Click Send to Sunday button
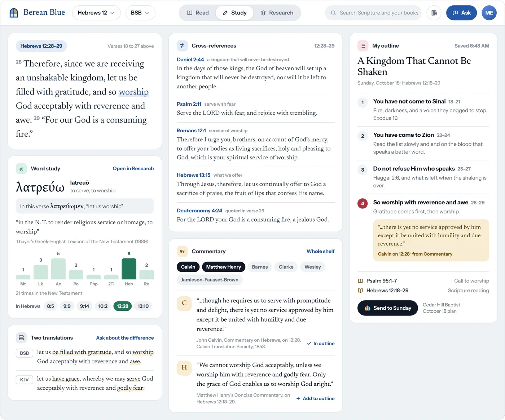This screenshot has height=420, width=505. (x=387, y=308)
